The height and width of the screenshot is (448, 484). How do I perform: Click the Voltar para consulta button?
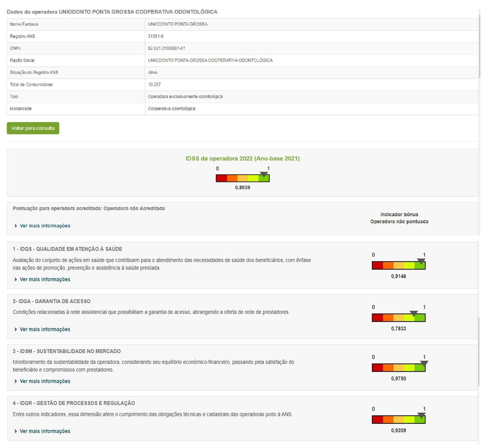[33, 128]
